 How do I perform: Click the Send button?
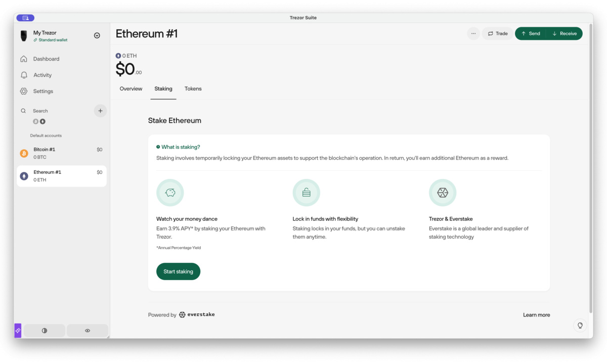pos(531,33)
